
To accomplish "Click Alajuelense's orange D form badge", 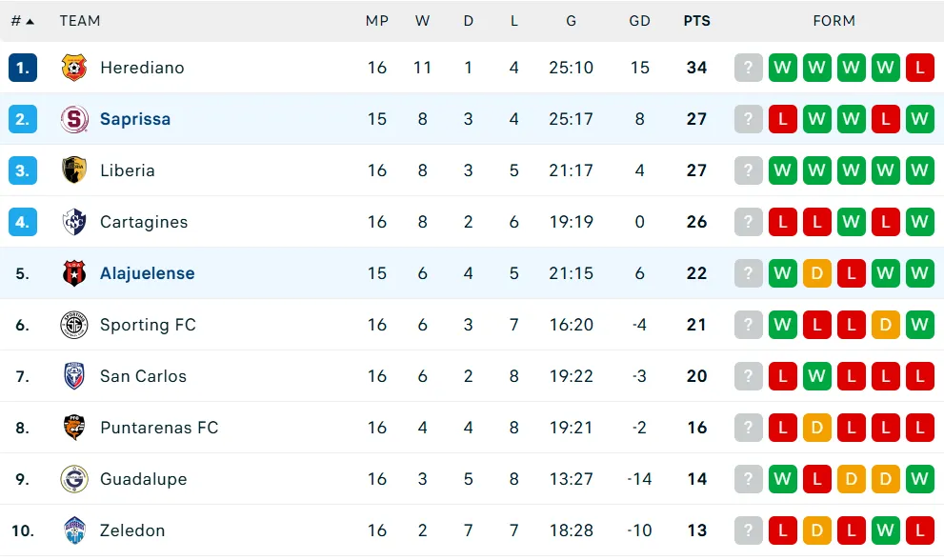I will pos(816,273).
